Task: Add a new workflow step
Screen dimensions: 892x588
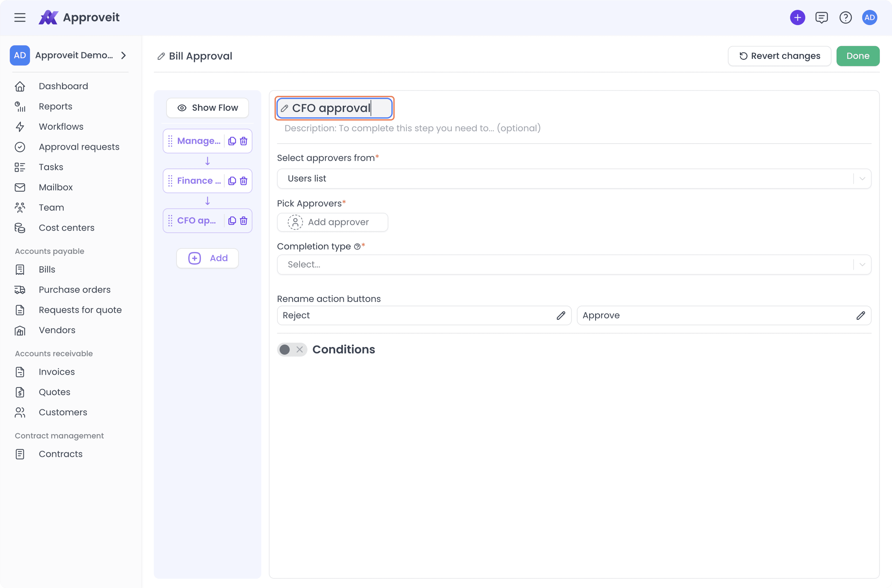Action: (x=207, y=258)
